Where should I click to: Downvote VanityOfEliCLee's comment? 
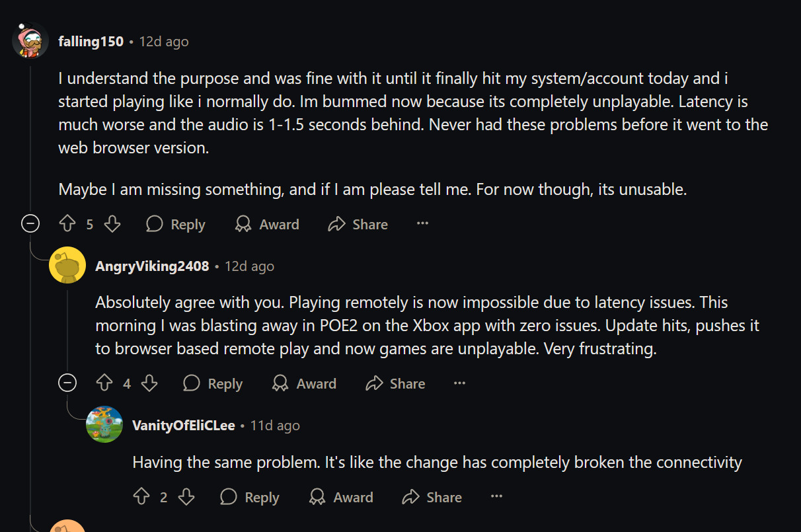click(x=186, y=497)
